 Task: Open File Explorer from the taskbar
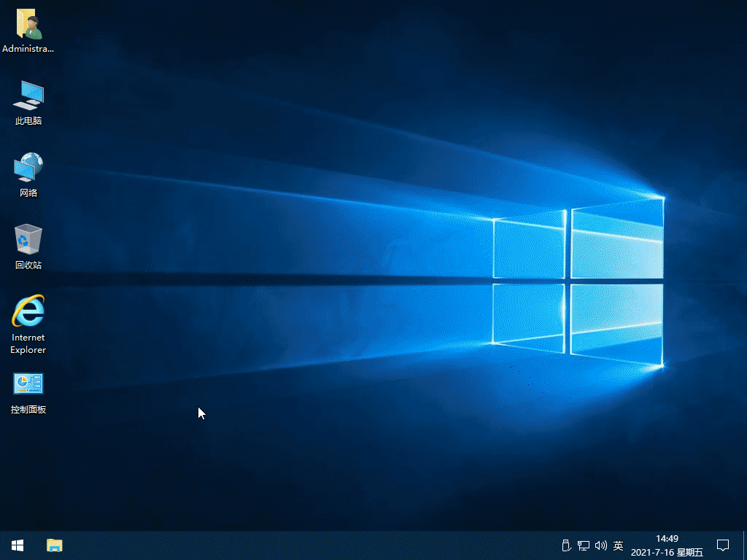coord(54,545)
